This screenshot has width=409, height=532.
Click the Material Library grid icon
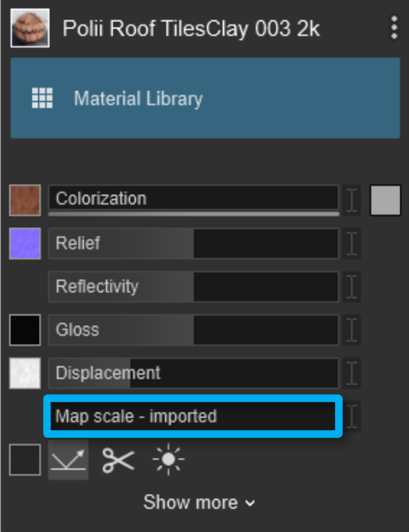[x=42, y=98]
